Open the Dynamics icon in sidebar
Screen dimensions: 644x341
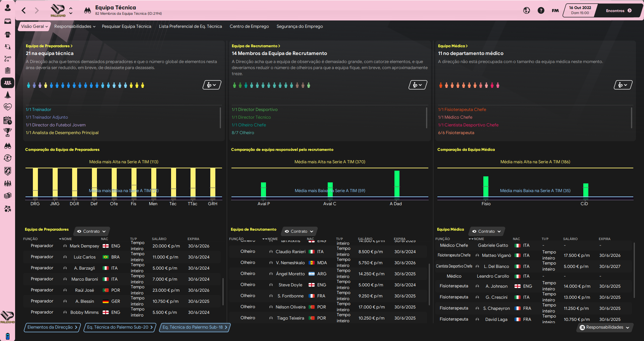(x=7, y=47)
